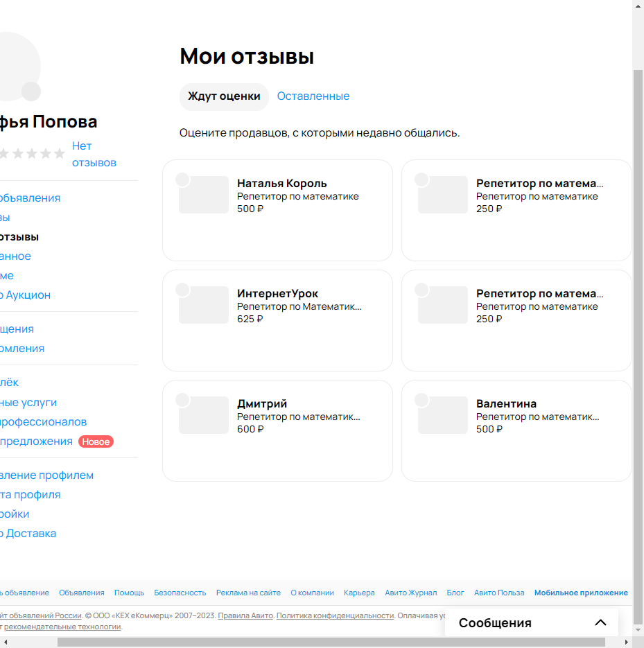The image size is (644, 648).
Task: Open the О компании footer link
Action: 312,593
